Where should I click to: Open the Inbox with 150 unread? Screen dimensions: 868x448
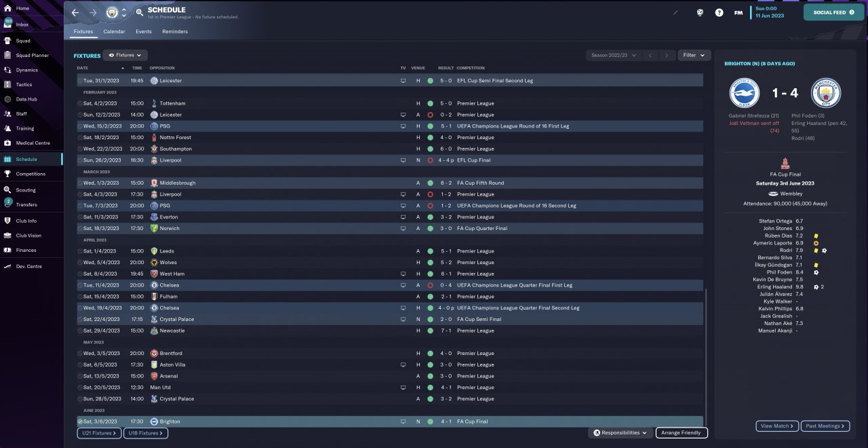[x=8, y=24]
